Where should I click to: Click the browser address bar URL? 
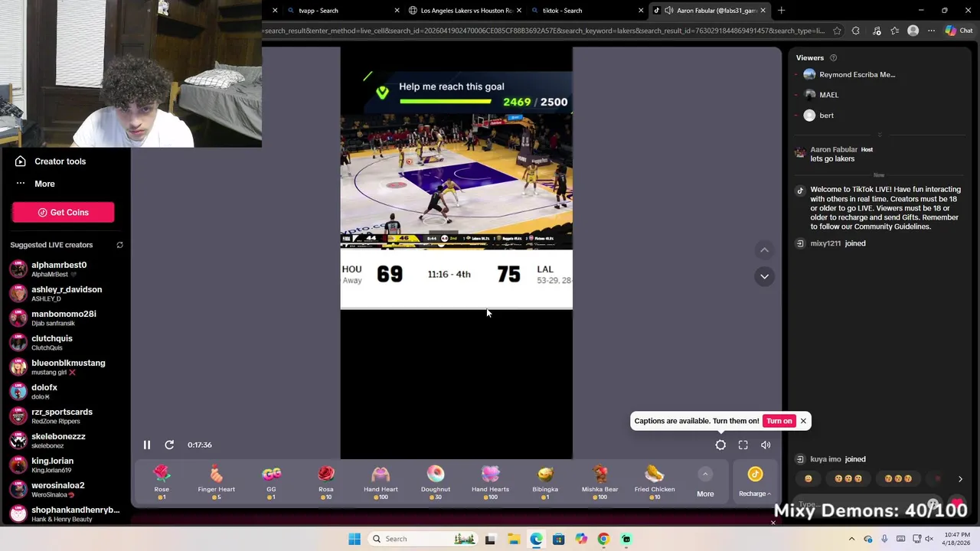[544, 31]
